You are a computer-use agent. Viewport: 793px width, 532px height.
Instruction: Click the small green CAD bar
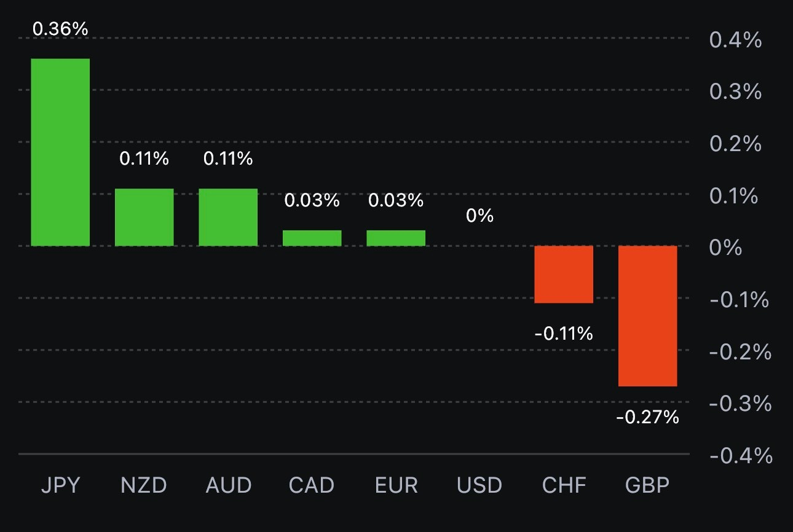click(x=312, y=238)
